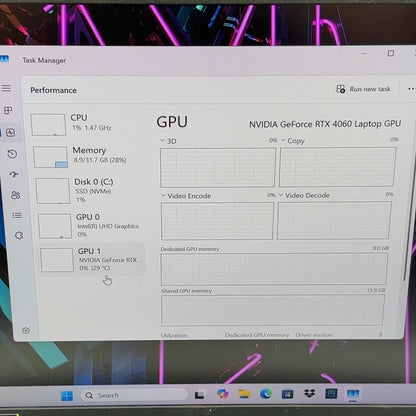Open the Video Decode engine dropdown
Screen dimensions: 416x416
[304, 195]
